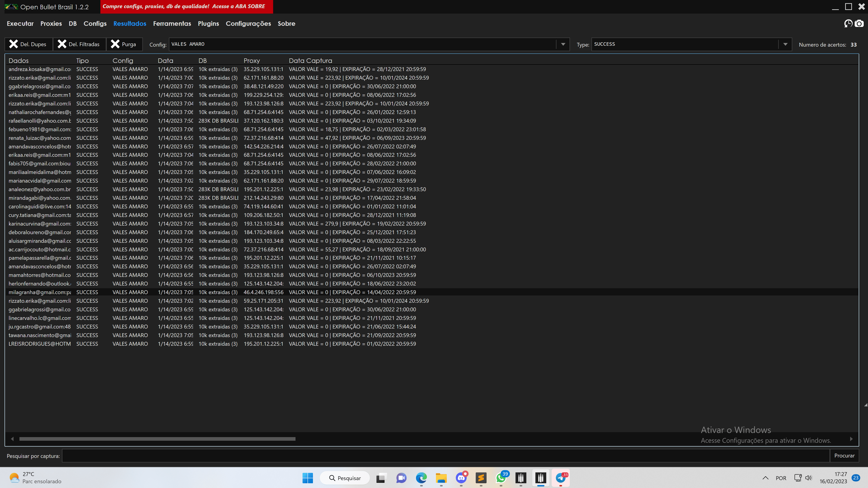This screenshot has height=488, width=868.
Task: Open WhatsApp from the taskbar
Action: point(501,478)
